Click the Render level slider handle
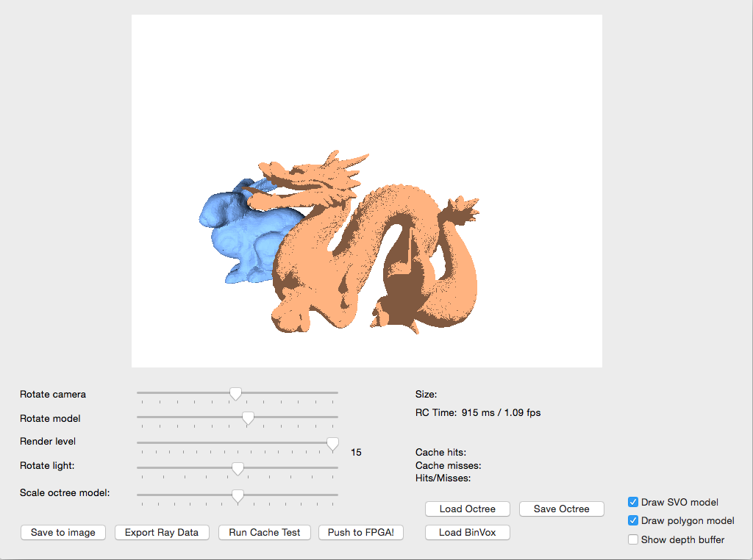Viewport: 753px width, 560px height. coord(332,444)
